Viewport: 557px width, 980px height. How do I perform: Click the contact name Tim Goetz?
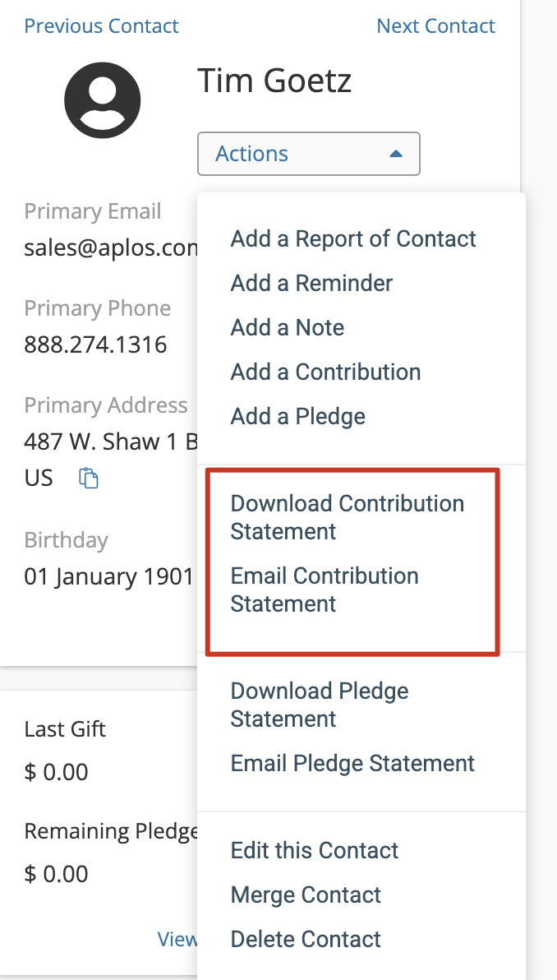[x=274, y=81]
